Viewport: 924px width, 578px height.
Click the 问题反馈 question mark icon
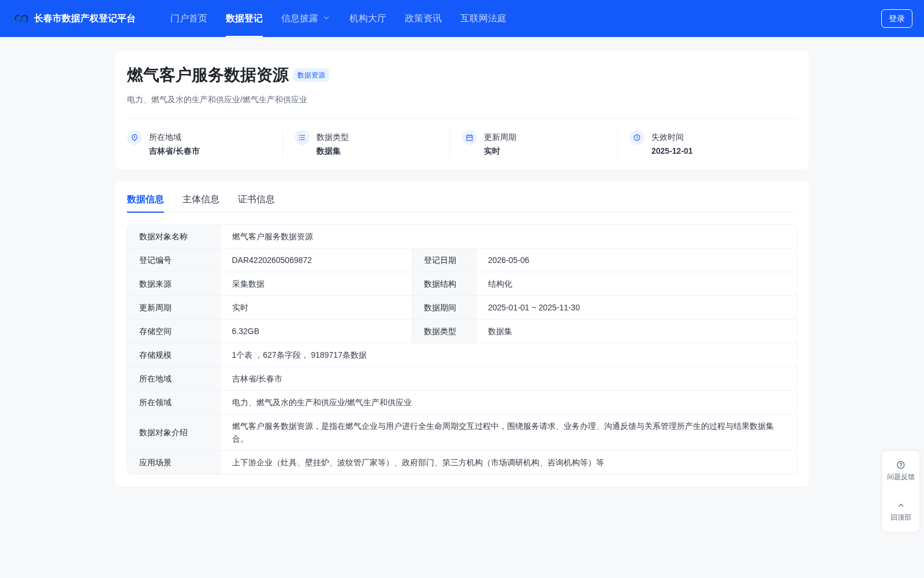point(901,465)
